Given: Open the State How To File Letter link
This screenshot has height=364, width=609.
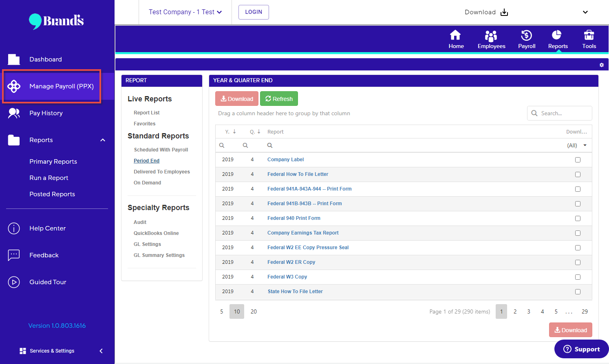Looking at the screenshot, I should tap(295, 292).
